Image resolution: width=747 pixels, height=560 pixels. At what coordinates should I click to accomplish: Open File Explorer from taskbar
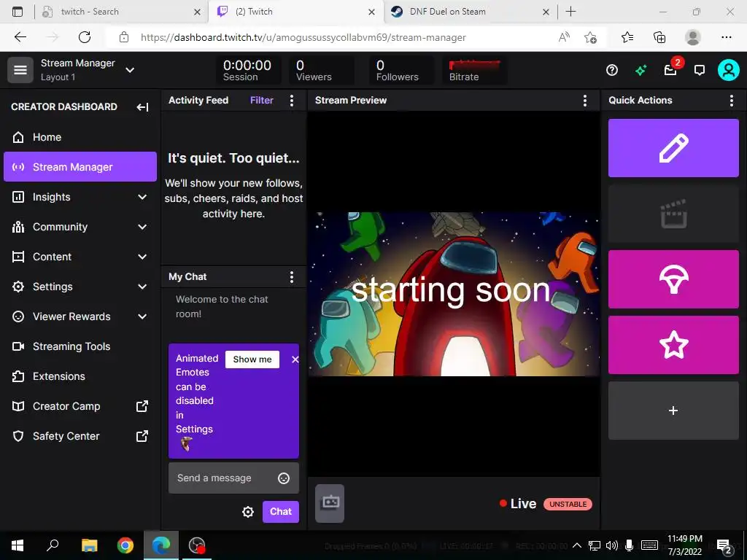(x=89, y=545)
